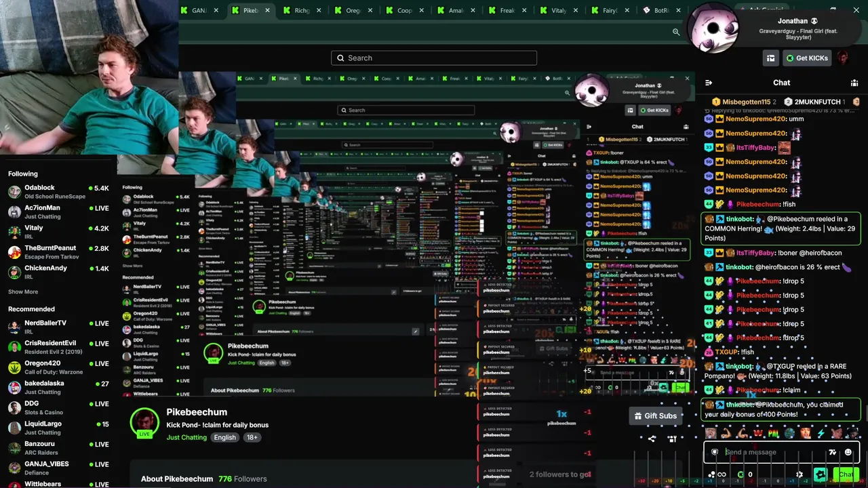Open Ac7ionMan channel in Following
Screen dimensions: 868x488
(x=58, y=212)
